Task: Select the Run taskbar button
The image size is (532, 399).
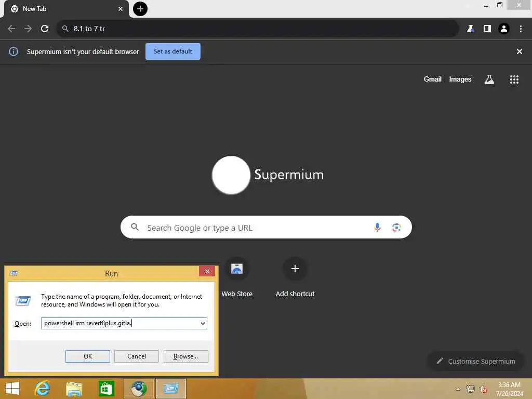Action: point(171,389)
